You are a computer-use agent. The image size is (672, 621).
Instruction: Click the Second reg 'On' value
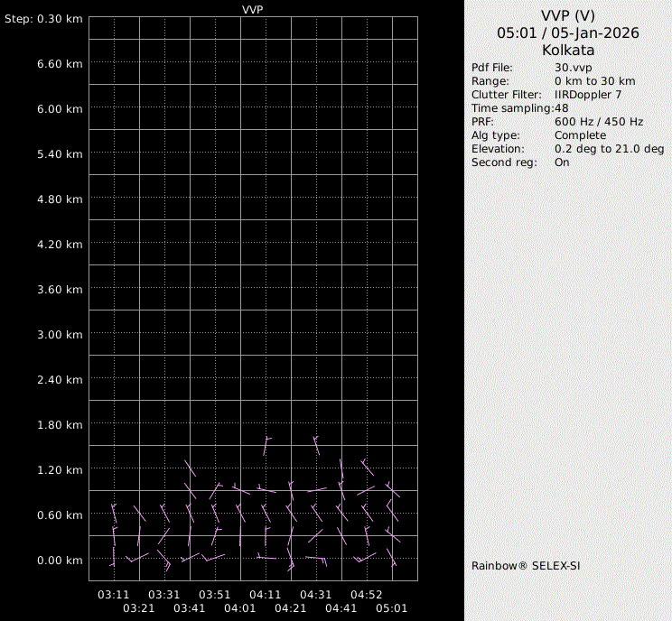[562, 162]
